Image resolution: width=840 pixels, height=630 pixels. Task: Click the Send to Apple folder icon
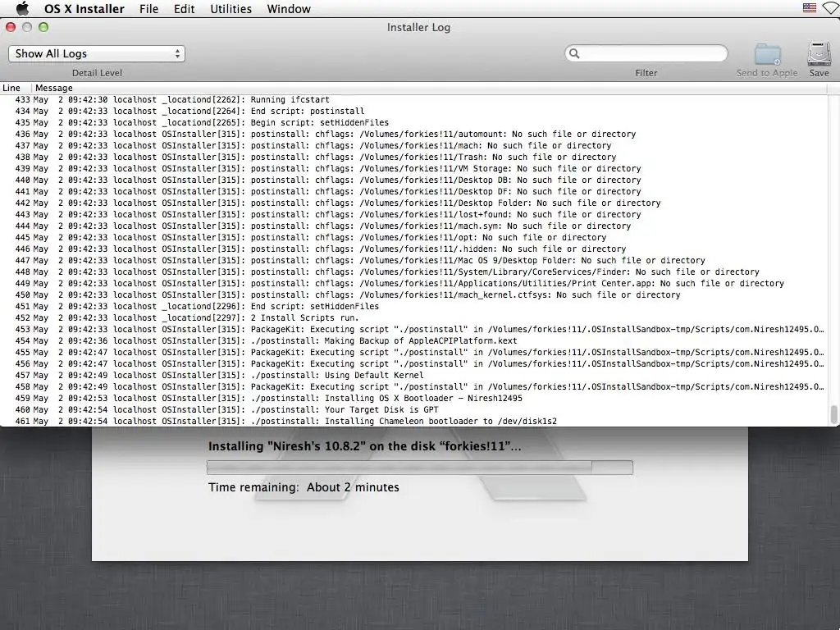767,55
